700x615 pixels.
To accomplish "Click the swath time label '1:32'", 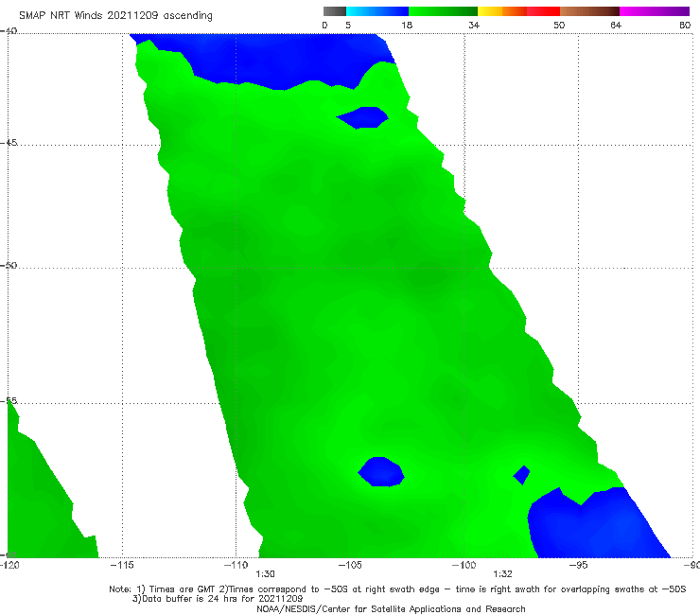I will coord(502,574).
